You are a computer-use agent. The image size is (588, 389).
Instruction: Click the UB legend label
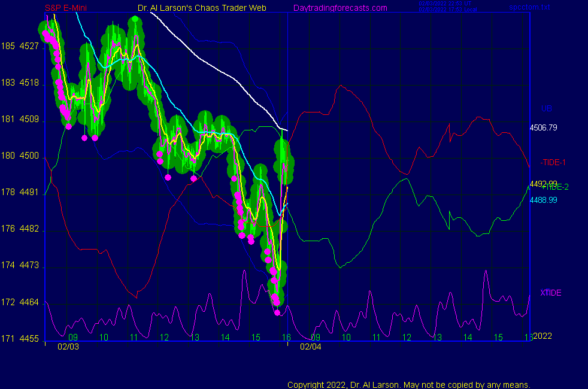click(546, 109)
